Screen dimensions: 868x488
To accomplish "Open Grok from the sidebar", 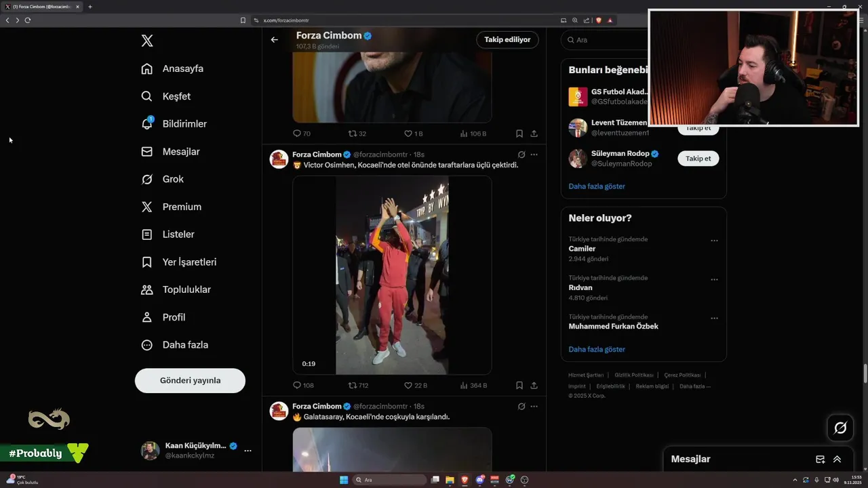I will click(x=162, y=179).
